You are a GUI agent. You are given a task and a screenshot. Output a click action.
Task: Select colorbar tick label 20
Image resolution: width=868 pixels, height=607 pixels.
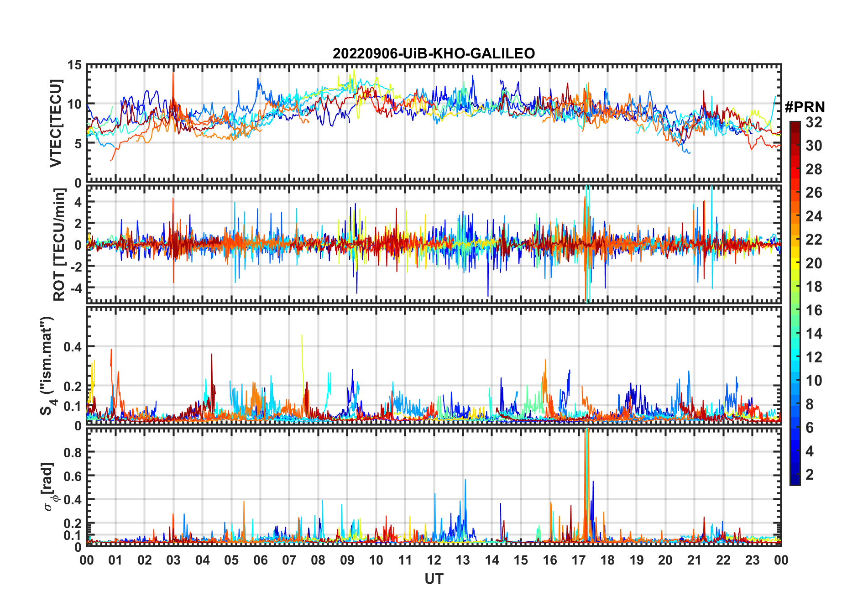tap(814, 263)
